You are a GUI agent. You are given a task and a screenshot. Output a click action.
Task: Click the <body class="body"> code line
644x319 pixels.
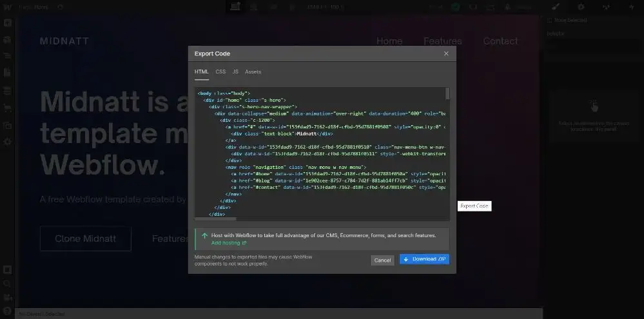[x=224, y=93]
